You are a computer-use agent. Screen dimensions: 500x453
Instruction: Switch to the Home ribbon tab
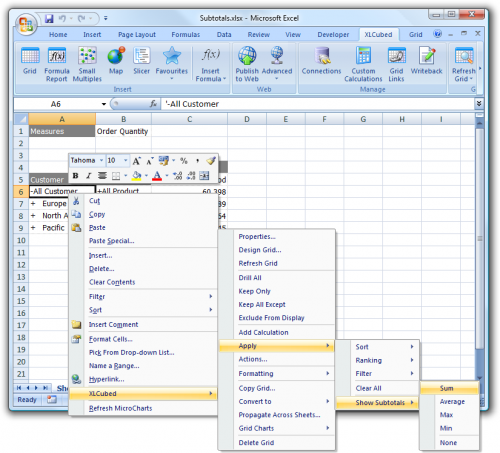(x=58, y=34)
